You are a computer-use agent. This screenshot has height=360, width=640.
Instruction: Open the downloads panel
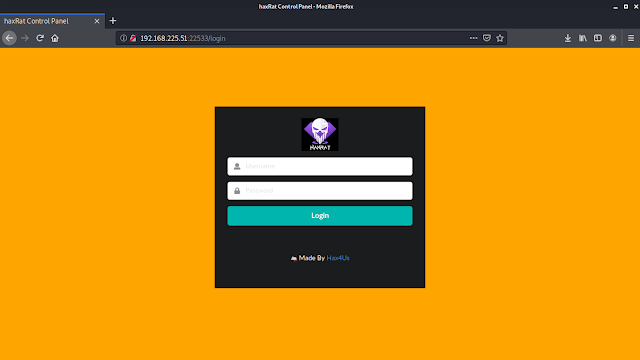click(x=568, y=38)
